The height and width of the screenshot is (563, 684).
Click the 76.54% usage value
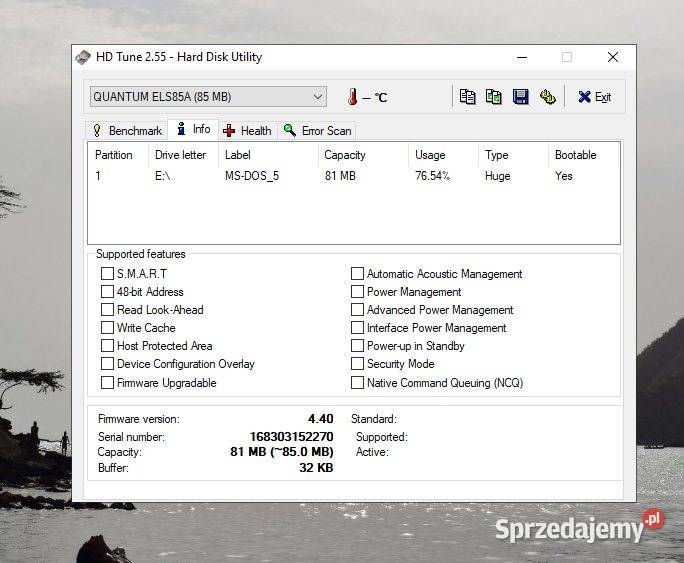432,176
